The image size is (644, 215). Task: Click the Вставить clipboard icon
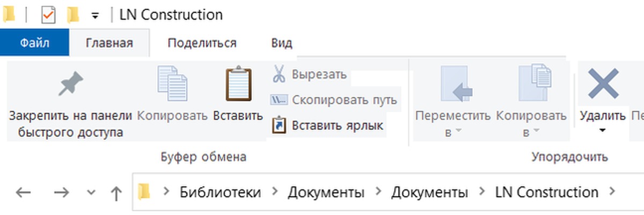click(x=238, y=83)
